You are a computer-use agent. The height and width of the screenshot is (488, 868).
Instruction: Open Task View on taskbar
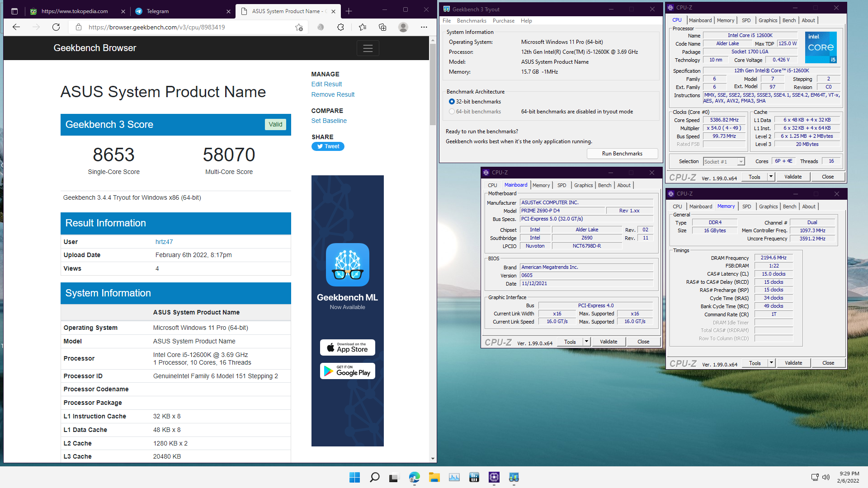pyautogui.click(x=394, y=477)
